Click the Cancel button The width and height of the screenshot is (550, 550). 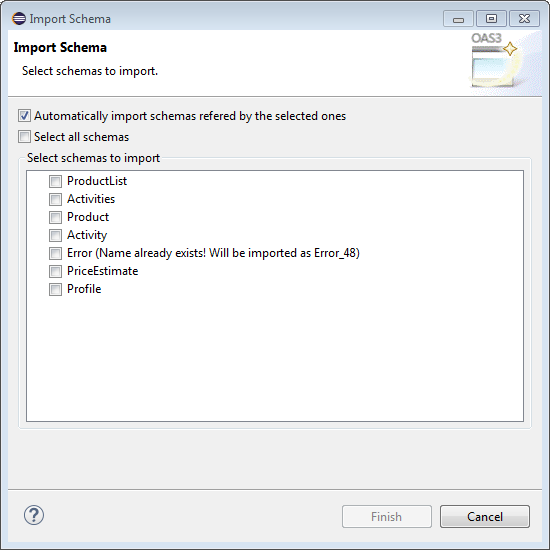click(485, 516)
